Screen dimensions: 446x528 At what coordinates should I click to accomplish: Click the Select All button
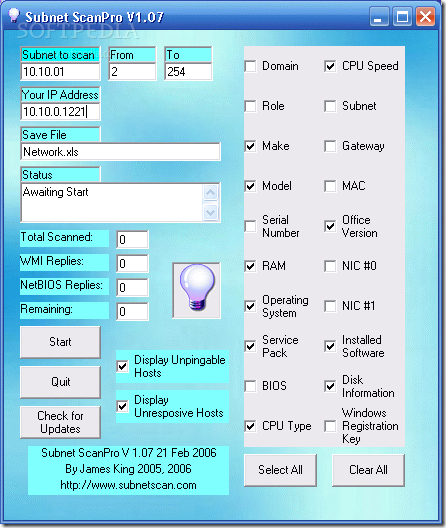click(280, 470)
